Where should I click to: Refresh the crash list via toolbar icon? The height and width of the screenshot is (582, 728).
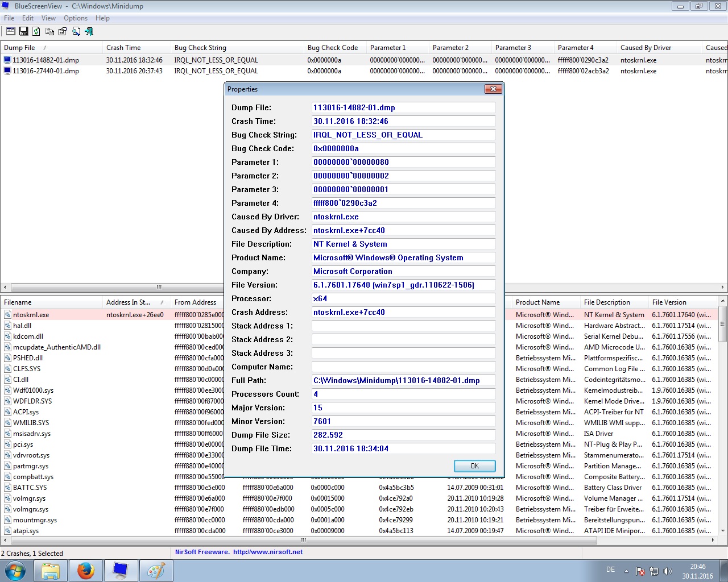click(36, 31)
